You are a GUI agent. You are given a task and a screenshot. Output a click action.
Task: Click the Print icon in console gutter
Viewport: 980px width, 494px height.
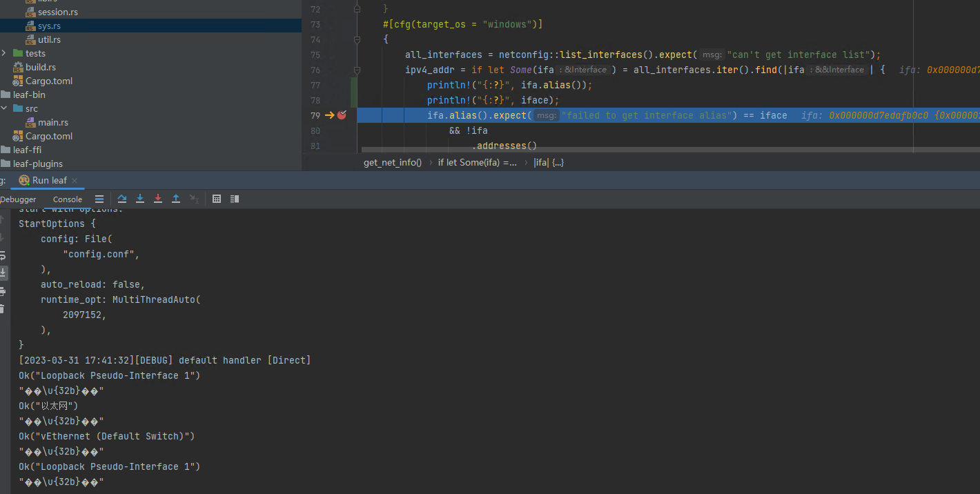pyautogui.click(x=3, y=291)
